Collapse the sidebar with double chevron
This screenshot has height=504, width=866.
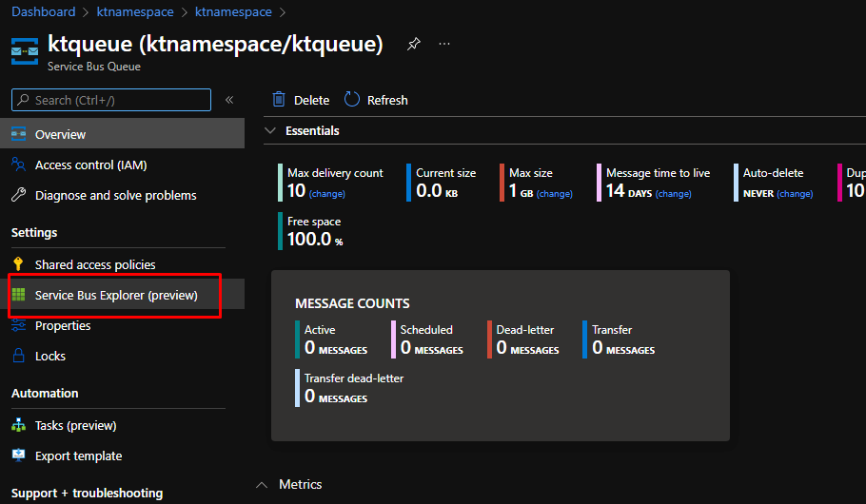tap(229, 100)
